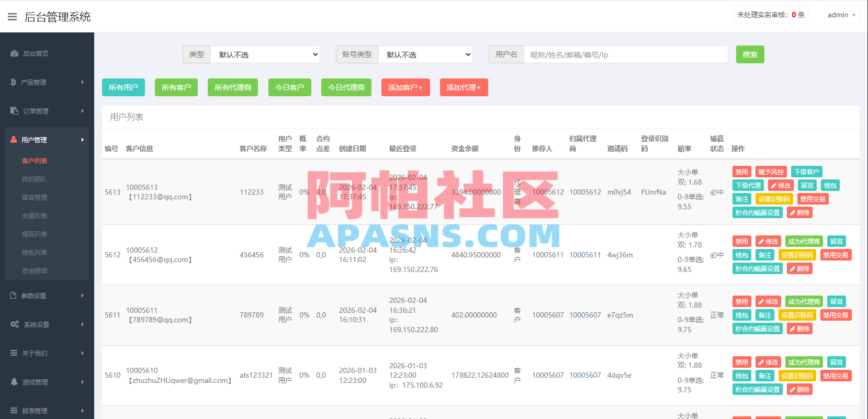Screen dimensions: 868x419
Task: Expand the 产品管理 sidebar menu arrow
Action: click(x=83, y=82)
